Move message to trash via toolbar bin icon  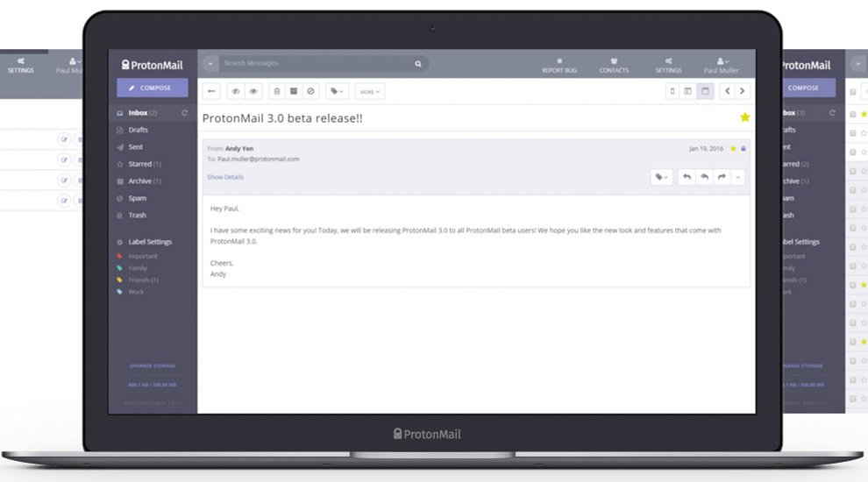[x=277, y=91]
